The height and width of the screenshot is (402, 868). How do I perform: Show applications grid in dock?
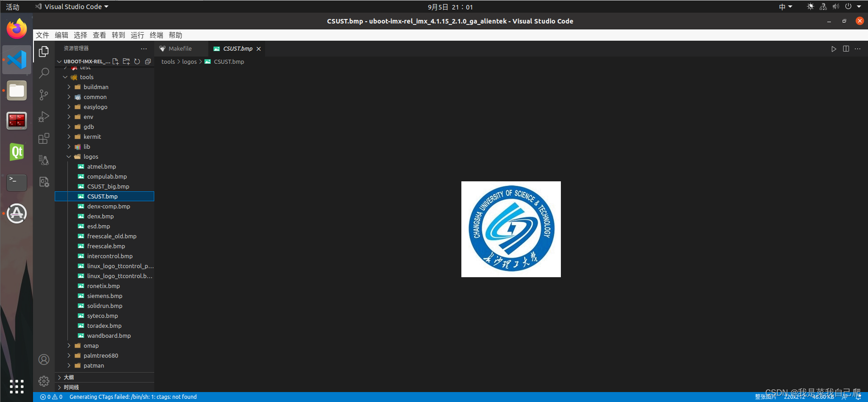[x=17, y=386]
